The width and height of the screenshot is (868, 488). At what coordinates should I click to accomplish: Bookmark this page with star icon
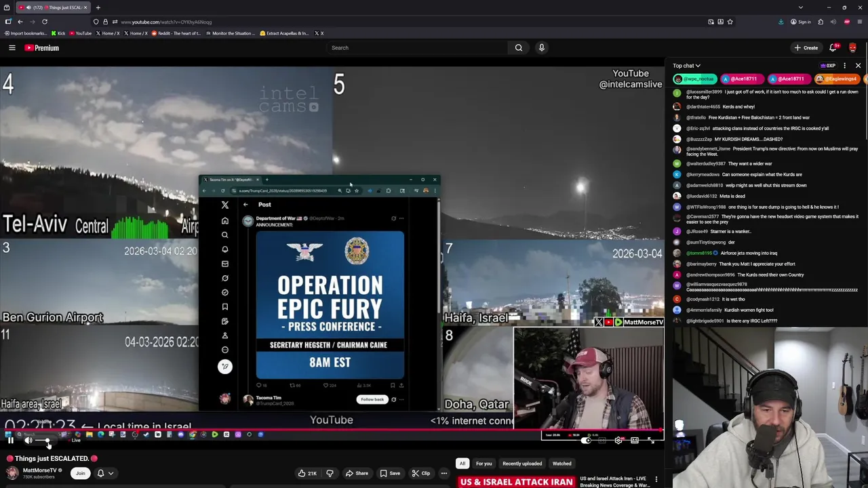(730, 22)
